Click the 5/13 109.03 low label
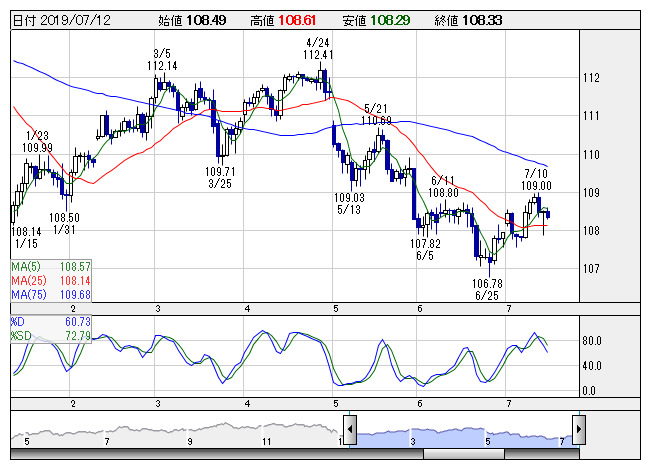Viewport: 652px width, 469px height. point(349,203)
